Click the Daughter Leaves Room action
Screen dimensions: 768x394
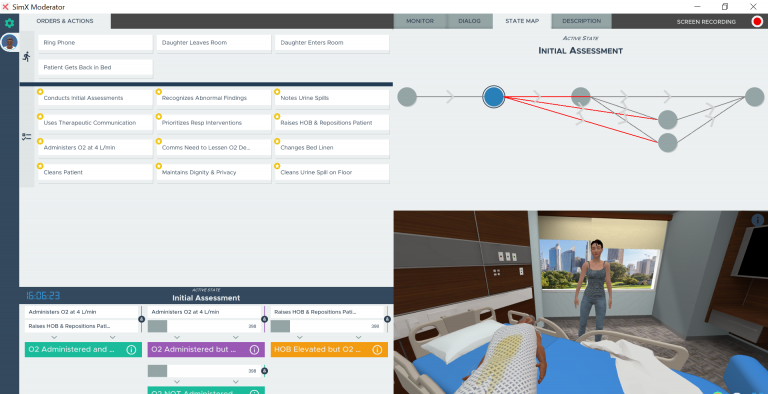pos(214,43)
